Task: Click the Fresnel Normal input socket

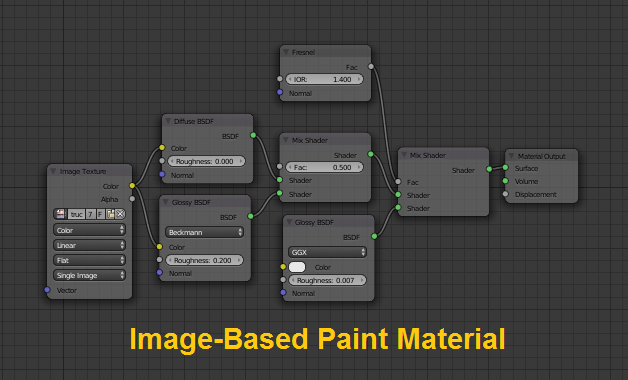Action: click(x=280, y=92)
